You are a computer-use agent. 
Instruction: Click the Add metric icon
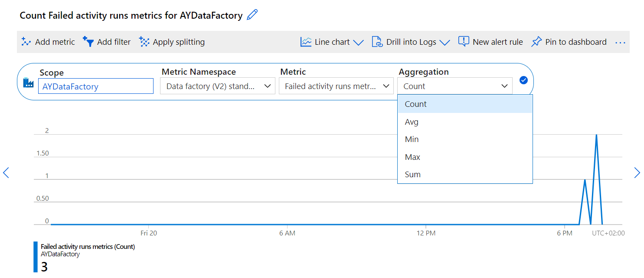pos(26,42)
